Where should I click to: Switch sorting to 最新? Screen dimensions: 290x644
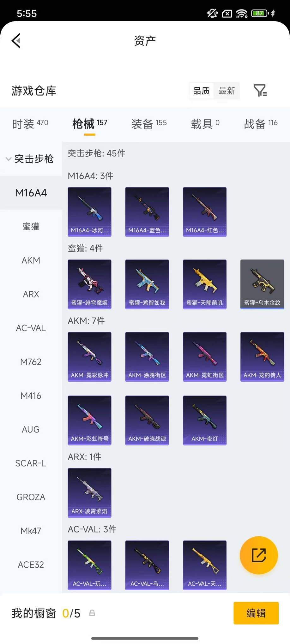[x=227, y=91]
